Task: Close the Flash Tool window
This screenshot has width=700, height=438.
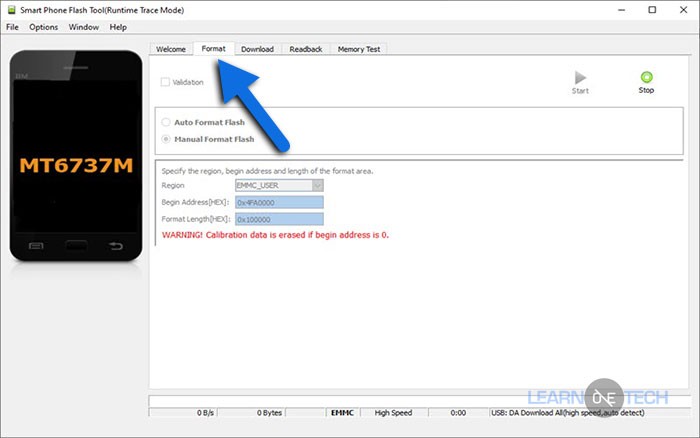Action: click(x=683, y=10)
